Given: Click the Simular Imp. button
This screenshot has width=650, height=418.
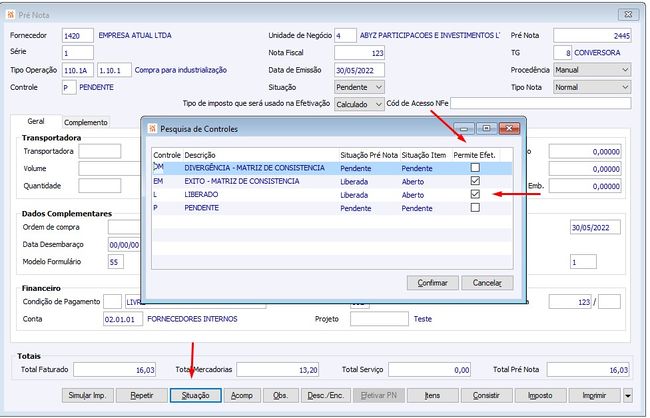Looking at the screenshot, I should tap(88, 396).
